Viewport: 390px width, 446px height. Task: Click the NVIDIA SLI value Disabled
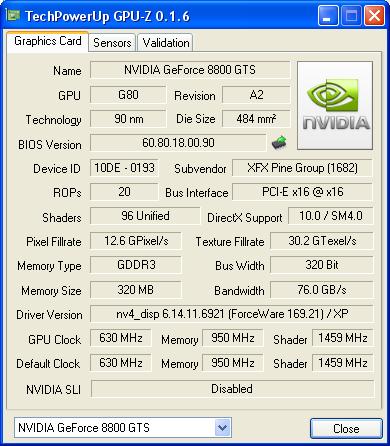pyautogui.click(x=232, y=389)
